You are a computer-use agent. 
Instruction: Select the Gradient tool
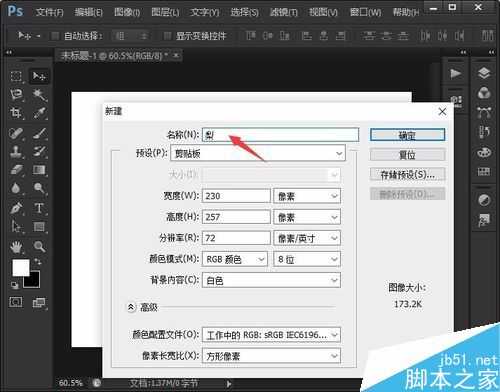click(39, 170)
